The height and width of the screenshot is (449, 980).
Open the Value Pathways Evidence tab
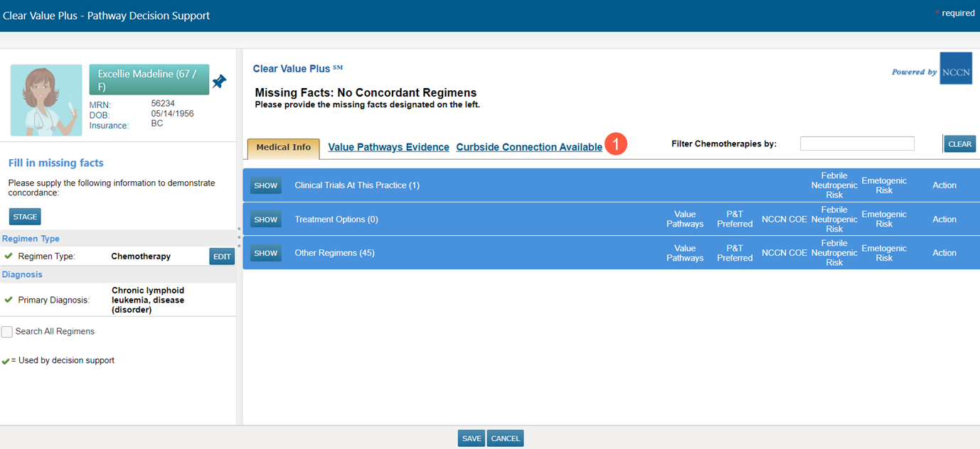[388, 147]
